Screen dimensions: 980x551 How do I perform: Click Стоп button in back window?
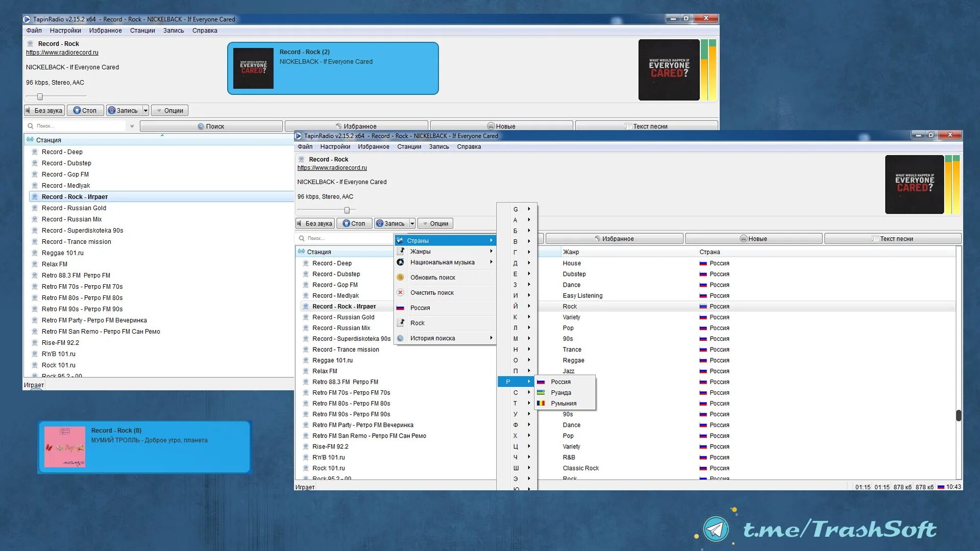point(85,110)
